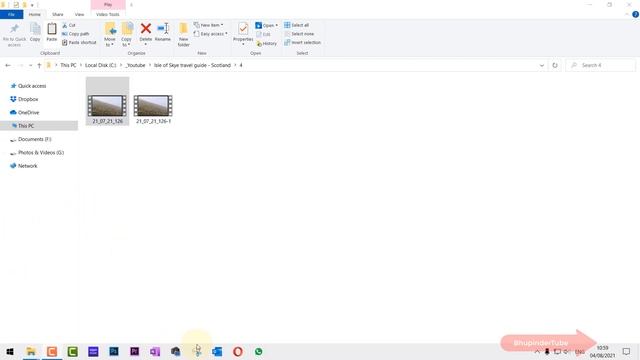
Task: Open Quick access in navigation pane
Action: tap(29, 86)
